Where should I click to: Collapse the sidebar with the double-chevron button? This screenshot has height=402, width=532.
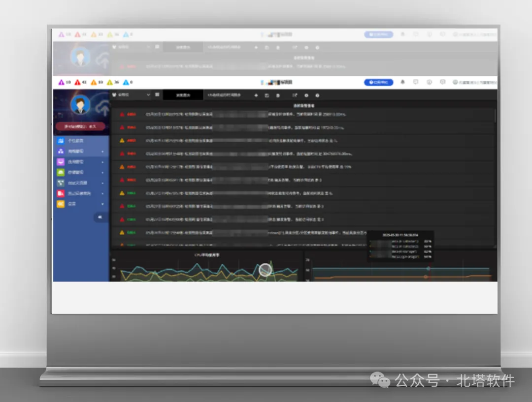point(100,217)
